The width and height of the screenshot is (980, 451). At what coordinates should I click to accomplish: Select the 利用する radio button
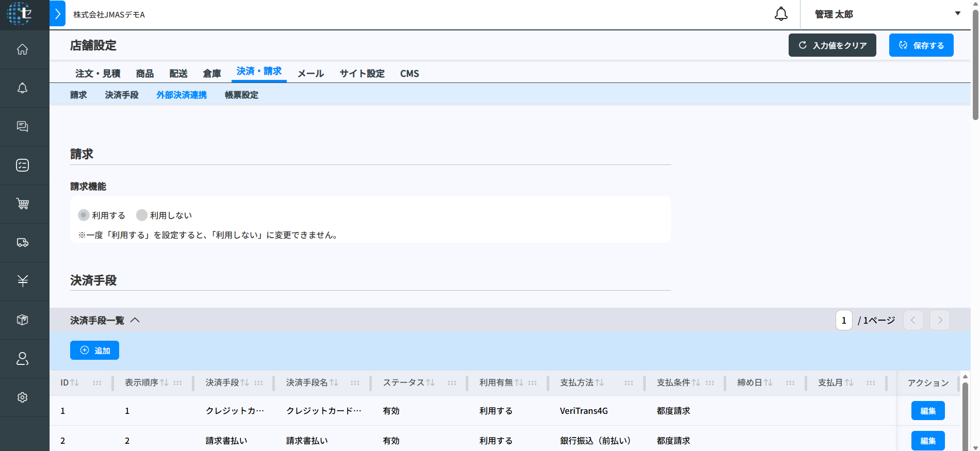click(84, 215)
